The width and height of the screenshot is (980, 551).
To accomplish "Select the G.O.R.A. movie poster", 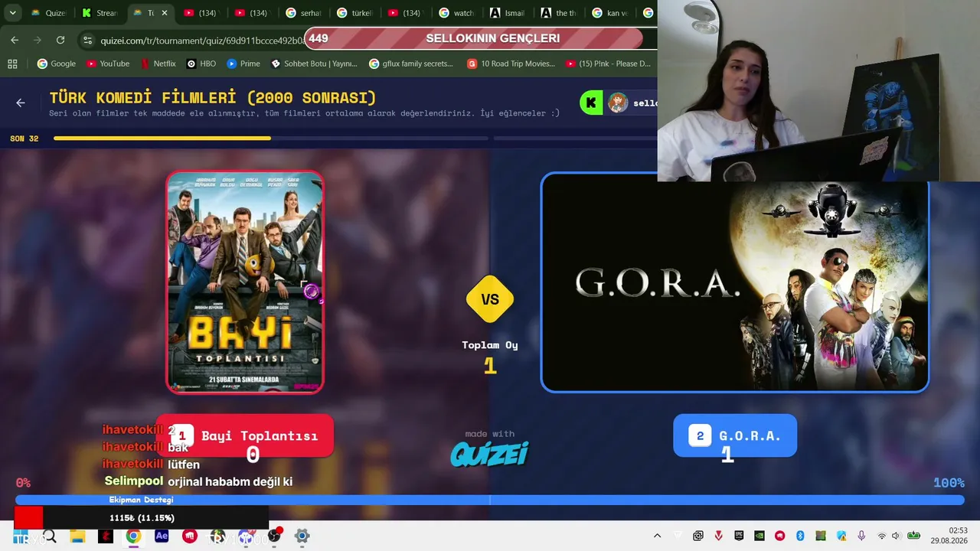I will pos(735,282).
